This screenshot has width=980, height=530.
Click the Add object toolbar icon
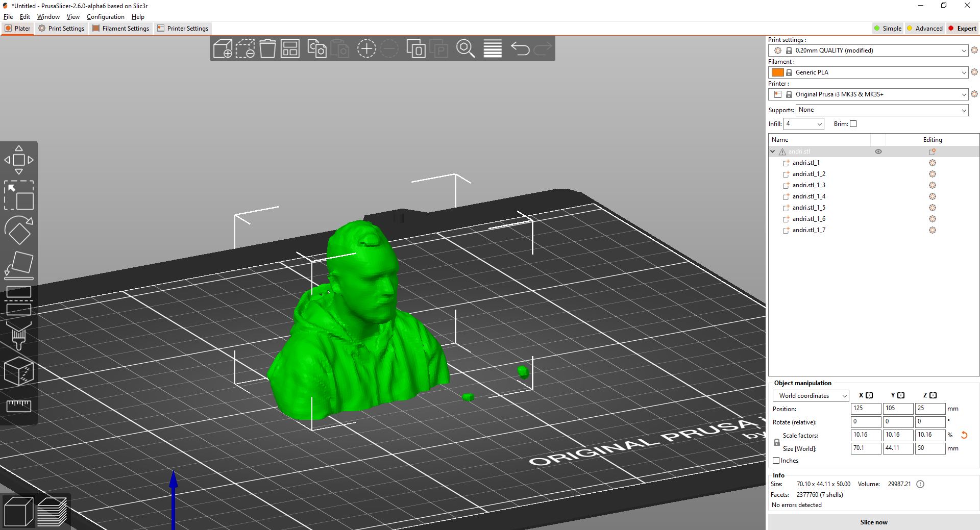pos(223,48)
